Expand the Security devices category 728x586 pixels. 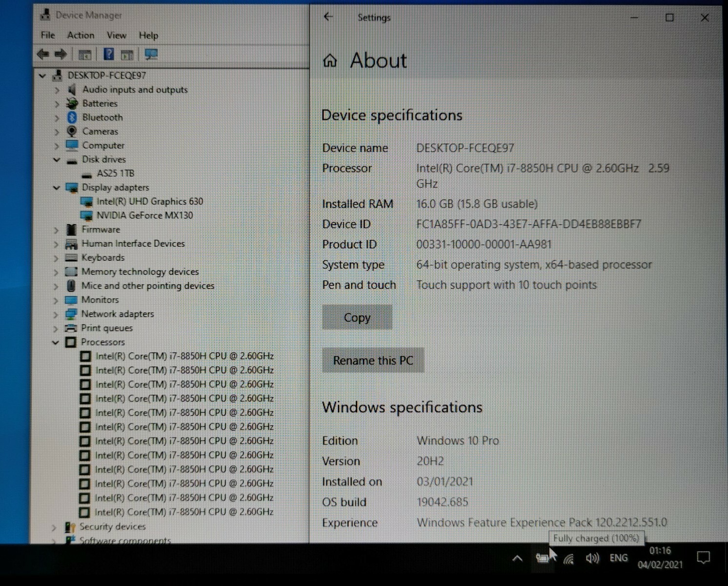tap(54, 527)
